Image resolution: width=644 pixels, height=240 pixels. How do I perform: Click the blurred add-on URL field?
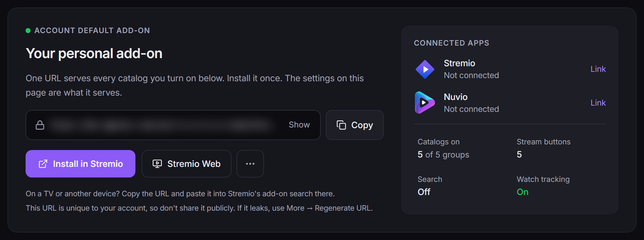pos(173,125)
